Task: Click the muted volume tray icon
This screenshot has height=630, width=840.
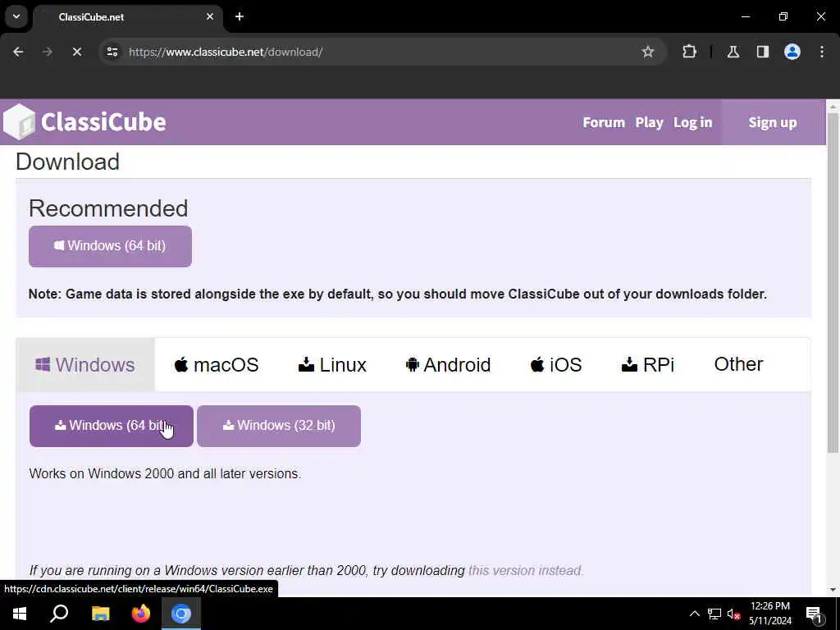Action: [734, 614]
